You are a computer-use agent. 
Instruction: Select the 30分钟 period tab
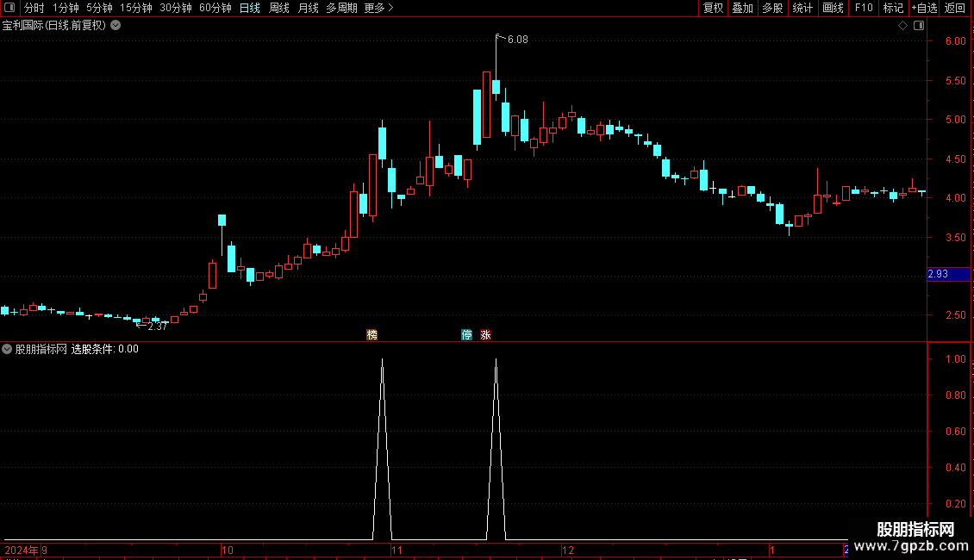click(176, 8)
